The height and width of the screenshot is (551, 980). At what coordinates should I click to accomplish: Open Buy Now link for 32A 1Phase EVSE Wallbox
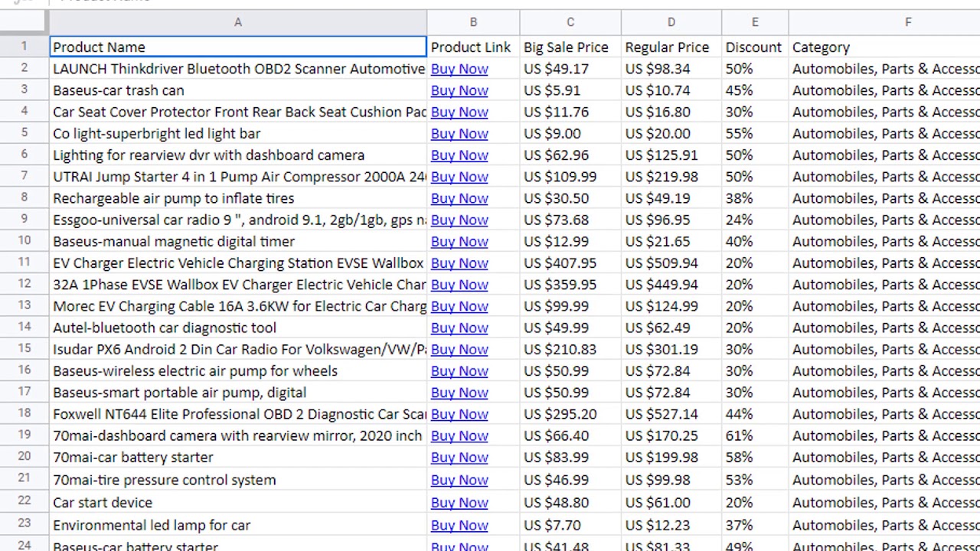click(x=459, y=284)
